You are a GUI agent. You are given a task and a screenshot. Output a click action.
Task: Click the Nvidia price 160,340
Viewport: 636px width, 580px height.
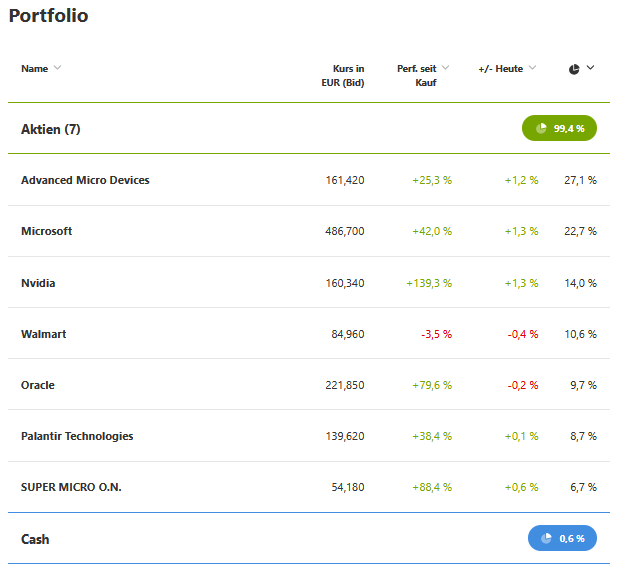click(x=345, y=283)
